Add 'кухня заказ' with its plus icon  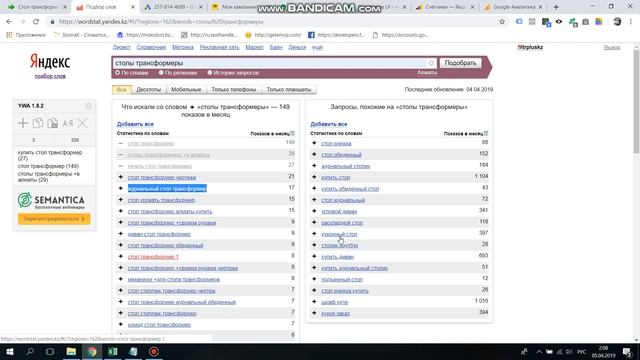(x=314, y=313)
